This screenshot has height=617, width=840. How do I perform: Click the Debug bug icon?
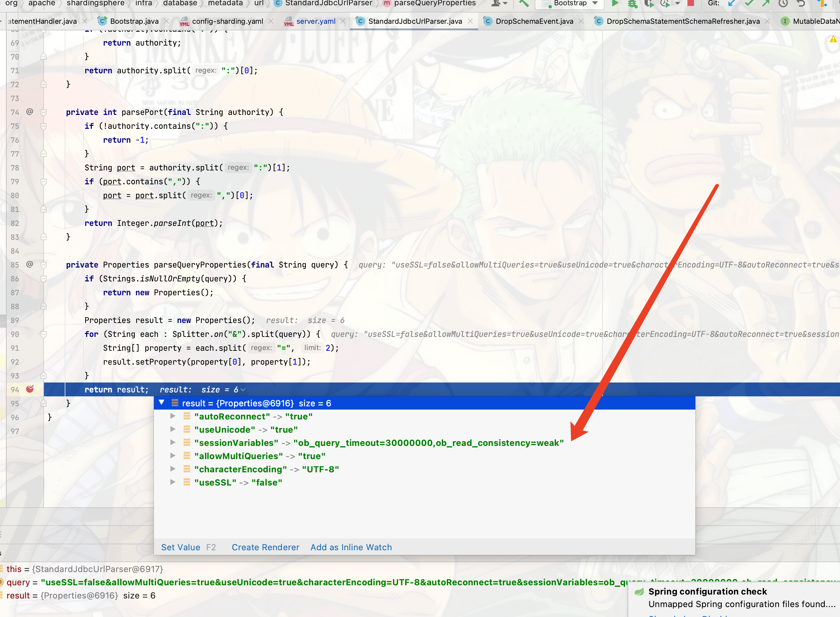click(632, 3)
